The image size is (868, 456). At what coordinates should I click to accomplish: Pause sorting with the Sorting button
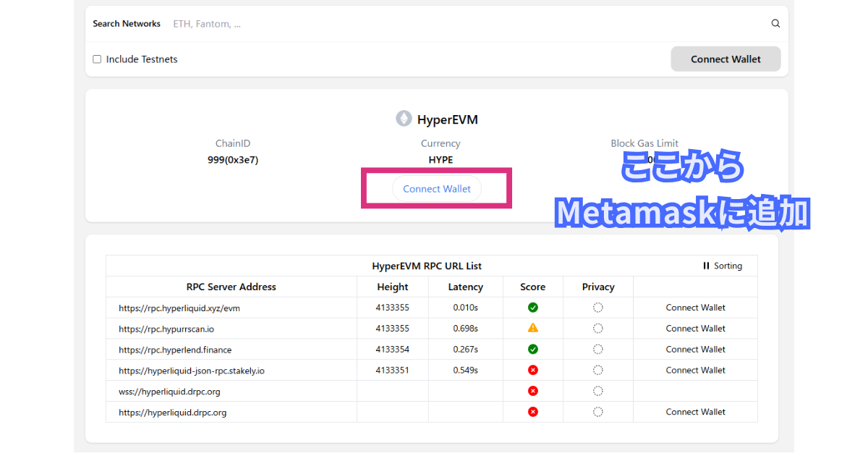(722, 266)
